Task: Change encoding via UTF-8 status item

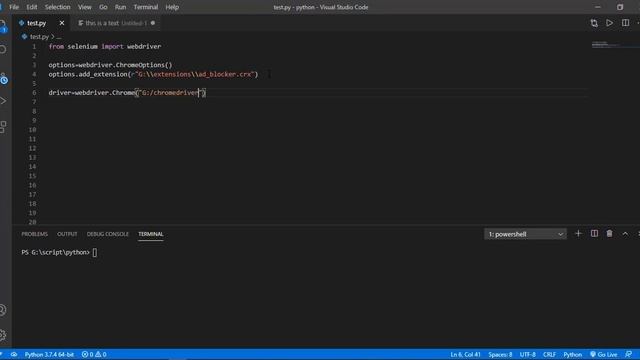Action: pos(527,354)
